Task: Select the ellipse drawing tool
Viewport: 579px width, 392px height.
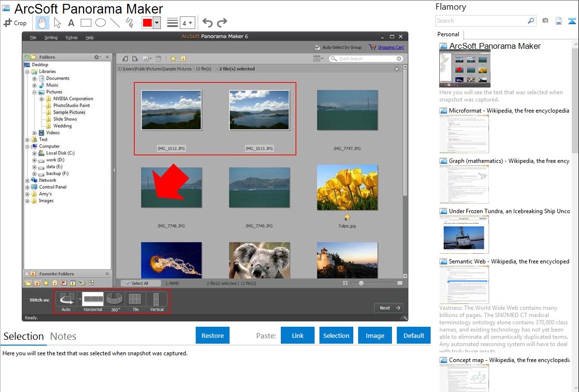Action: click(x=101, y=23)
